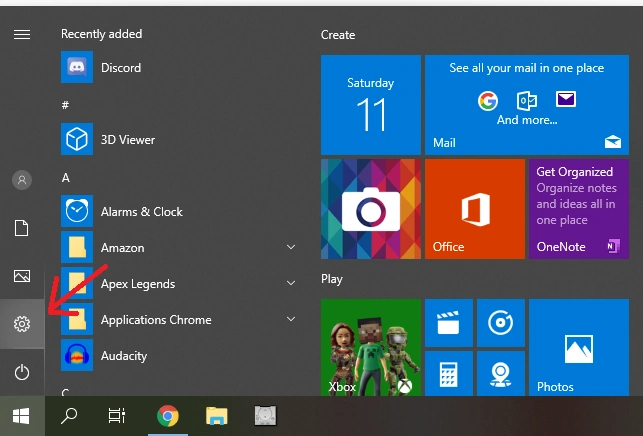This screenshot has height=436, width=643.
Task: Open the Camera tile
Action: 371,209
